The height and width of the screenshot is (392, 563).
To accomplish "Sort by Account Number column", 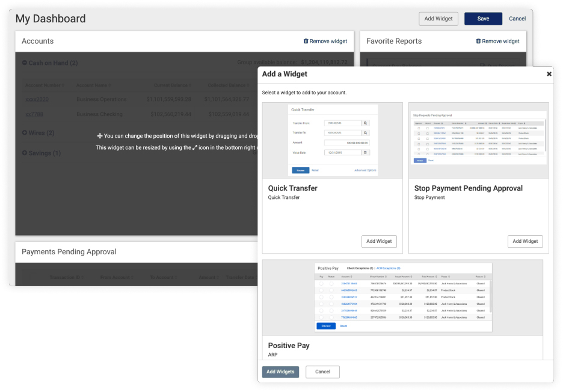I will coord(45,85).
